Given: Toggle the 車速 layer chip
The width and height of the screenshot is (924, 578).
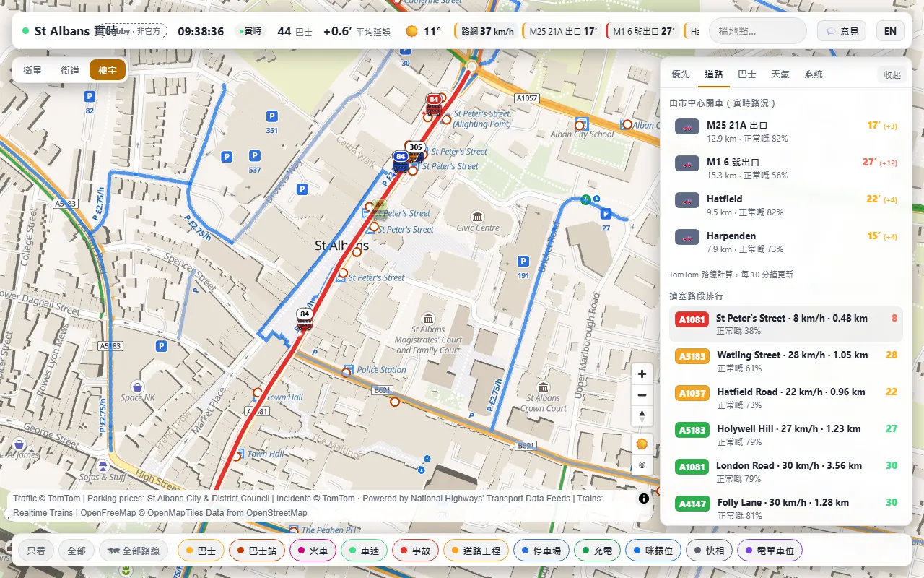Looking at the screenshot, I should click(x=364, y=551).
